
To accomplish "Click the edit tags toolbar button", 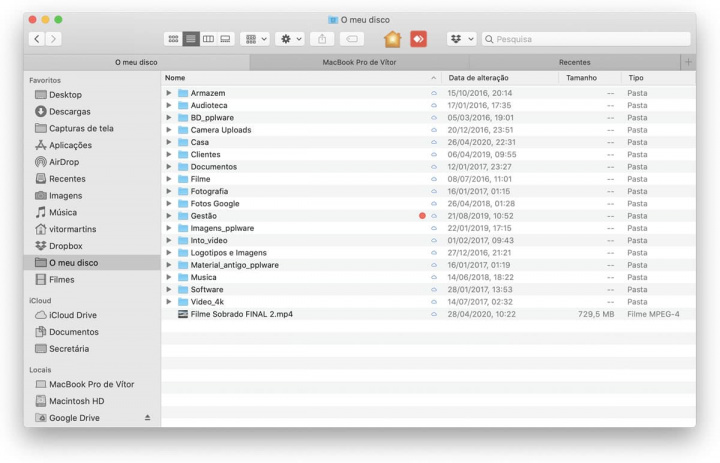I will (x=352, y=39).
